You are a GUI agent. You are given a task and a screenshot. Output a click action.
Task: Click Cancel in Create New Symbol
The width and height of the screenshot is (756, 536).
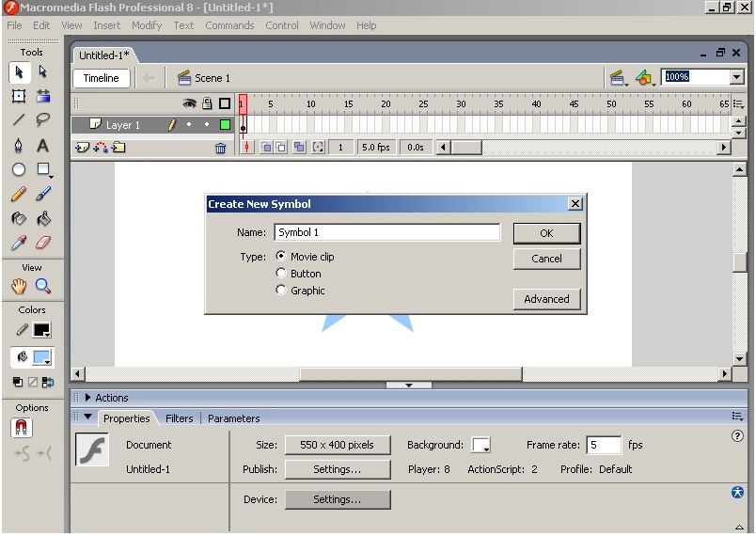(546, 259)
